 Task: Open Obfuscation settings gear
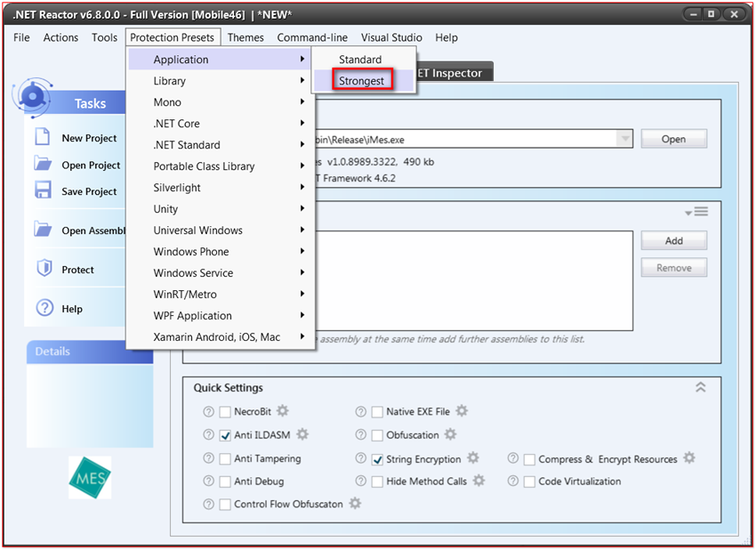(450, 434)
